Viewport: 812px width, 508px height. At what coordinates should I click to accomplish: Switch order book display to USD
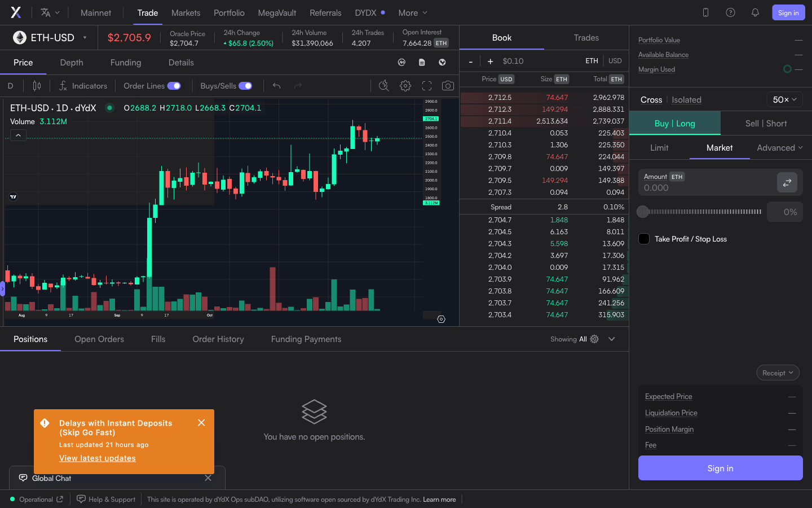[x=615, y=61]
